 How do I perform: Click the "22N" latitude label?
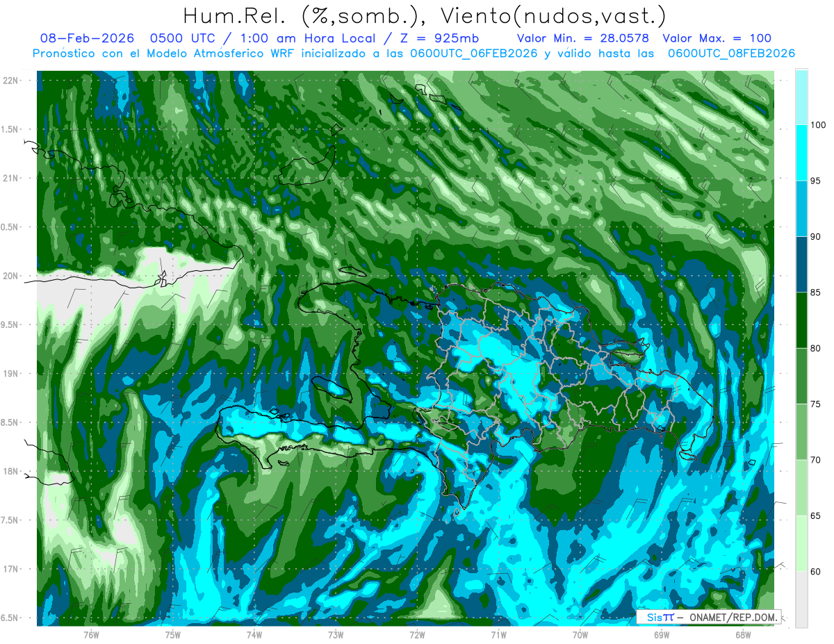tap(10, 81)
